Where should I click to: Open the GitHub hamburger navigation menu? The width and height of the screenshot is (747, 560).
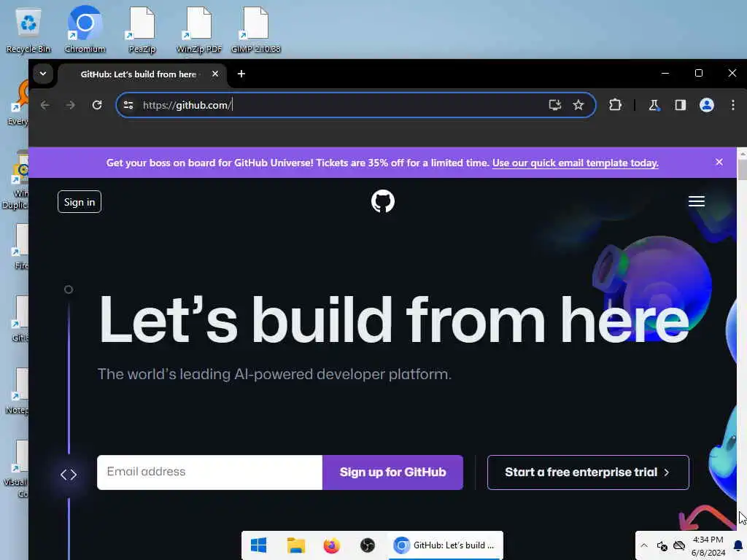point(697,201)
